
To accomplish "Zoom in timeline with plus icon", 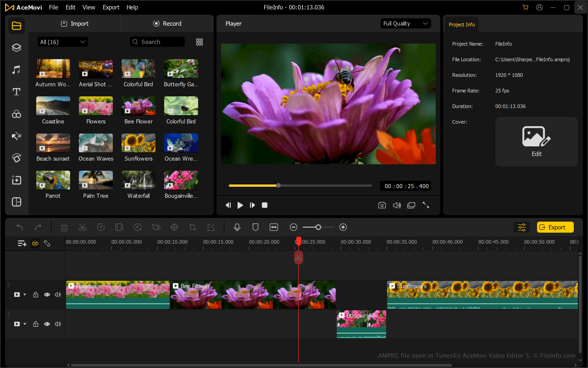I will (x=343, y=227).
